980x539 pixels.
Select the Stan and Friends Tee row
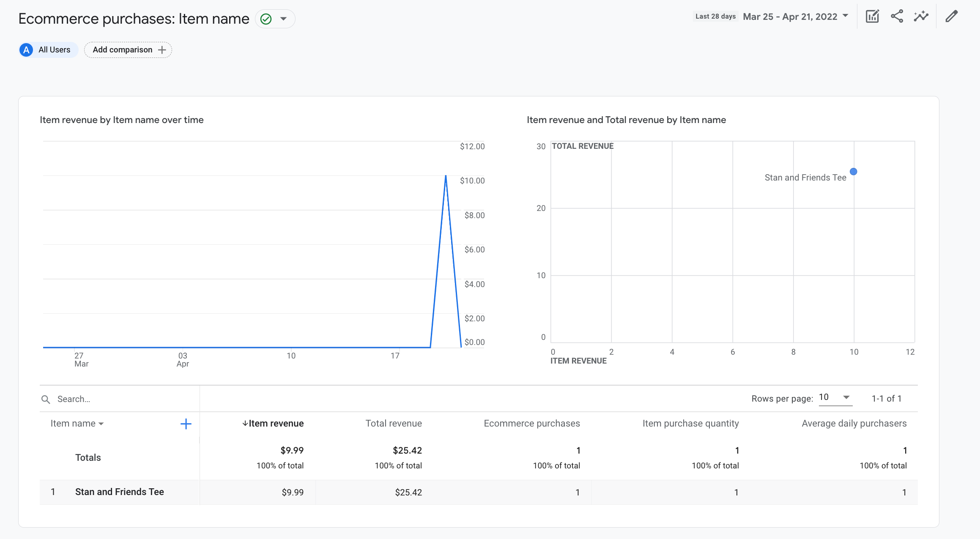(119, 492)
